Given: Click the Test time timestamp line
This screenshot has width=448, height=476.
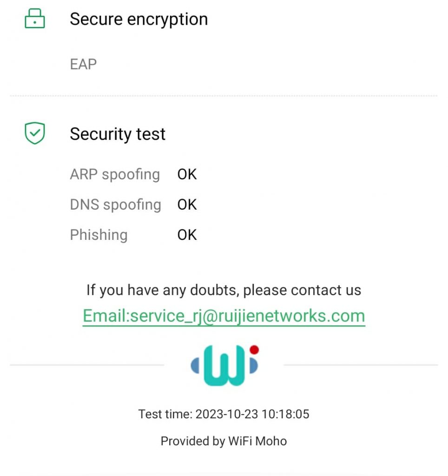Looking at the screenshot, I should 224,414.
